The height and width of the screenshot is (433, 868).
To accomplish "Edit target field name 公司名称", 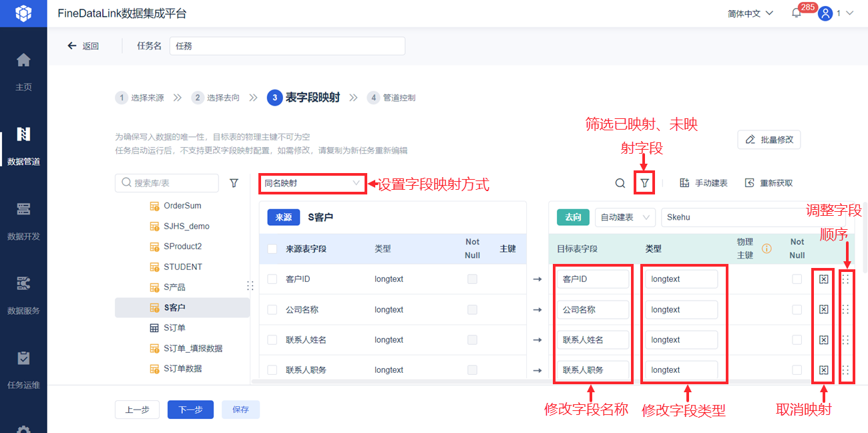I will tap(593, 309).
